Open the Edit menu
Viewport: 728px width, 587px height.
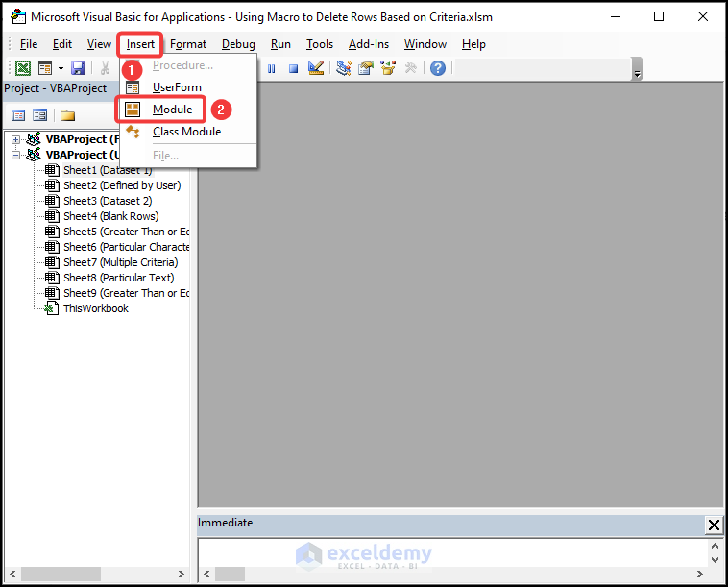(x=62, y=44)
